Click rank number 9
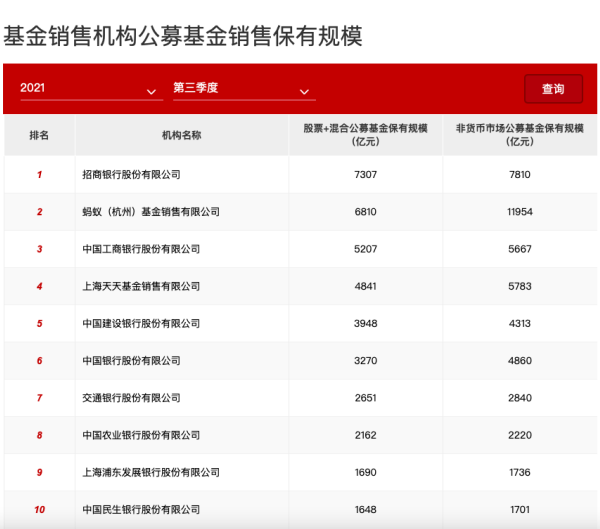This screenshot has width=600, height=529. click(39, 472)
